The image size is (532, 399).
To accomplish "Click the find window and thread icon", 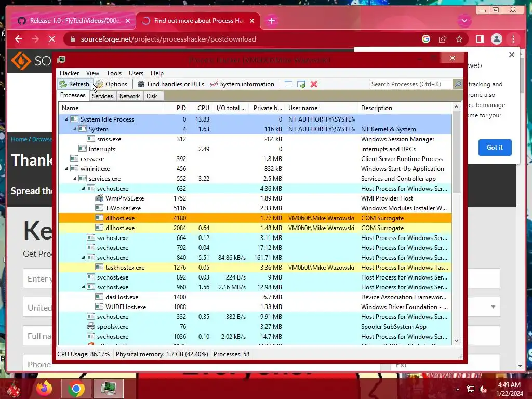I will 301,84.
